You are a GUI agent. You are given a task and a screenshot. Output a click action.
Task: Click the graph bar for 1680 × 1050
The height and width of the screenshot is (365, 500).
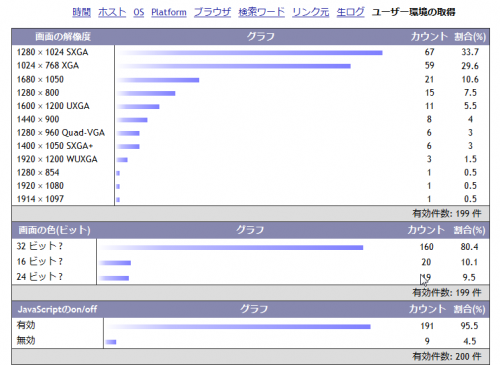158,80
